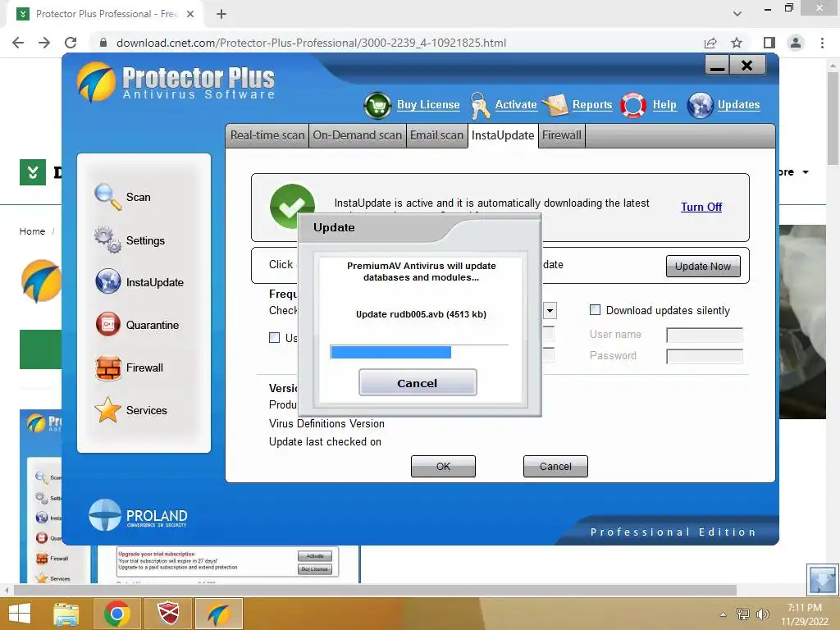
Task: Click the share page icon in address bar
Action: tap(710, 43)
